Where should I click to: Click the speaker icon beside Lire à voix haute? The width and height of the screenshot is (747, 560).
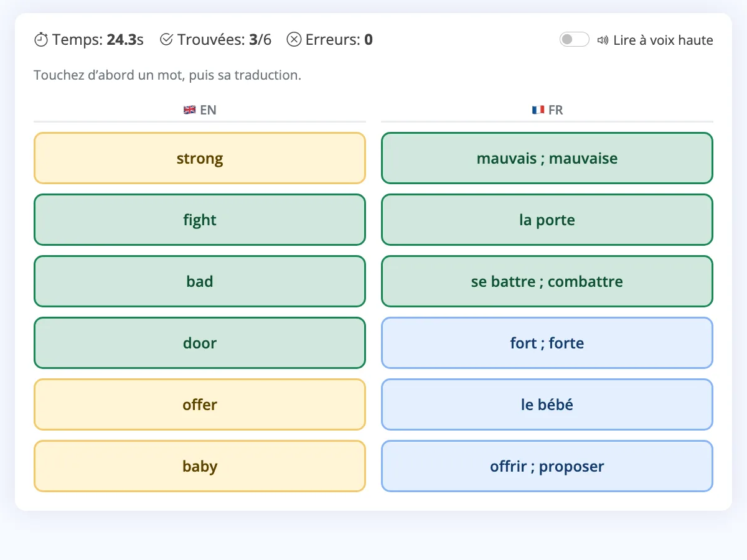[x=603, y=40]
